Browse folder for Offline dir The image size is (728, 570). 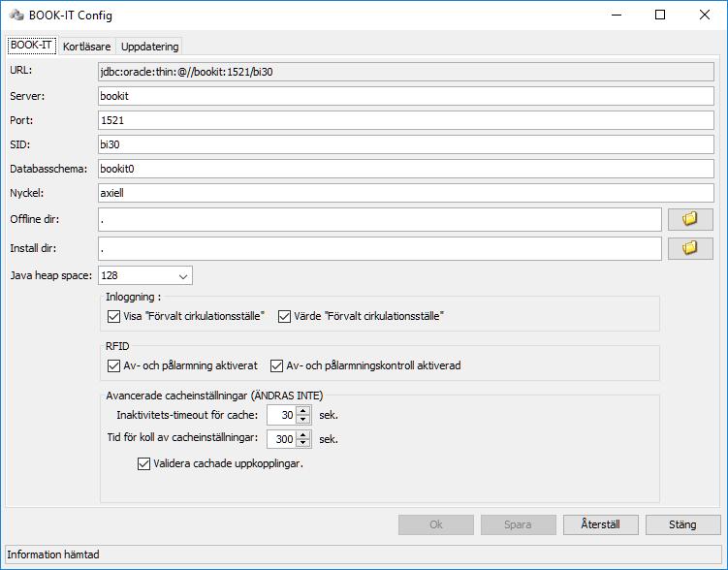point(690,219)
